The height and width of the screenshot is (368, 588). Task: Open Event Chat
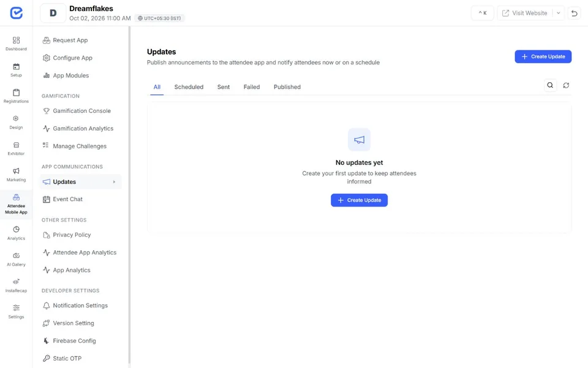click(x=81, y=199)
